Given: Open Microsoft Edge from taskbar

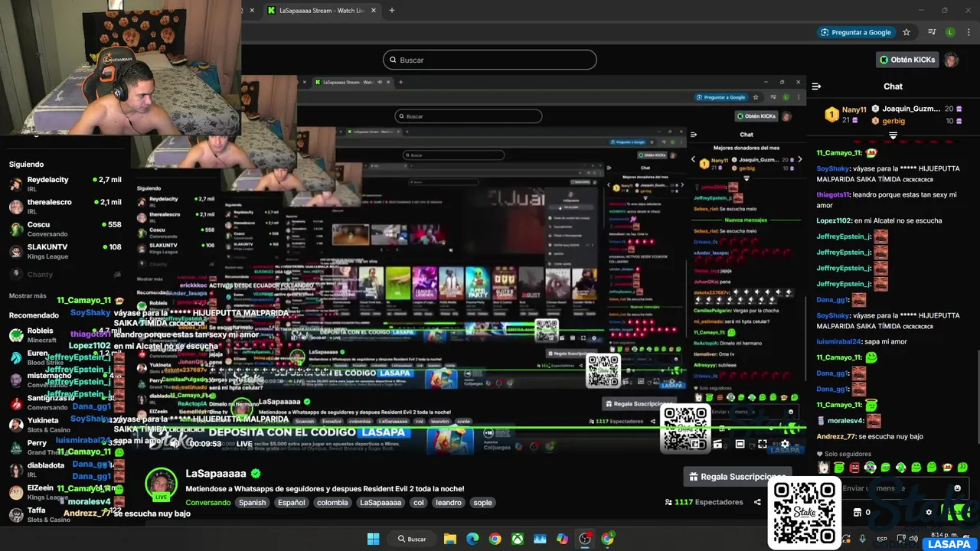Looking at the screenshot, I should [472, 539].
